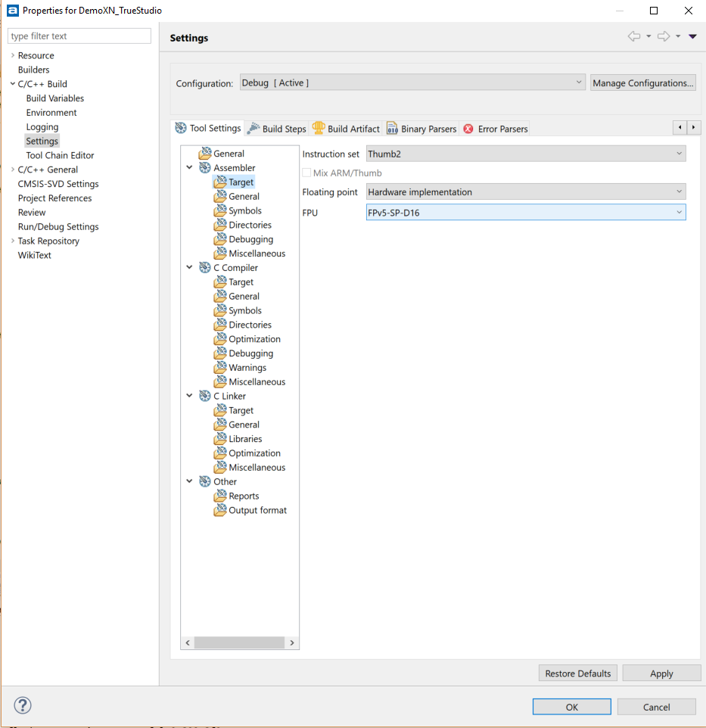The image size is (706, 728).
Task: Select Tool Chain Editor in sidebar
Action: [60, 155]
